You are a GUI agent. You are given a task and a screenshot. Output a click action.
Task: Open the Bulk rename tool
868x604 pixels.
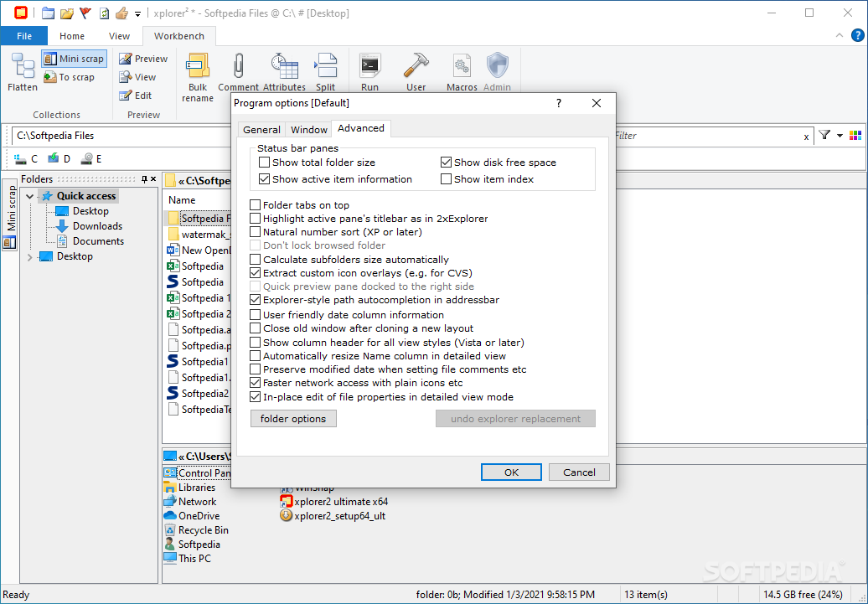(x=198, y=78)
